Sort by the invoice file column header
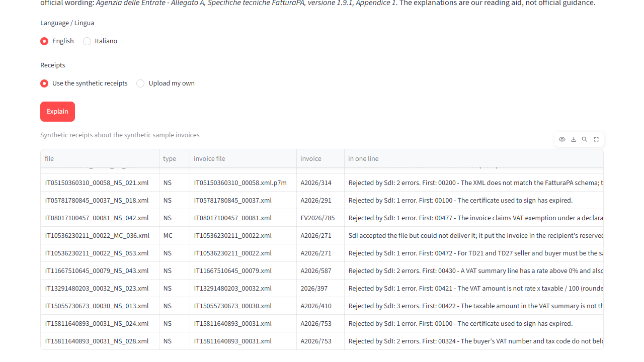The height and width of the screenshot is (362, 644). click(x=243, y=158)
